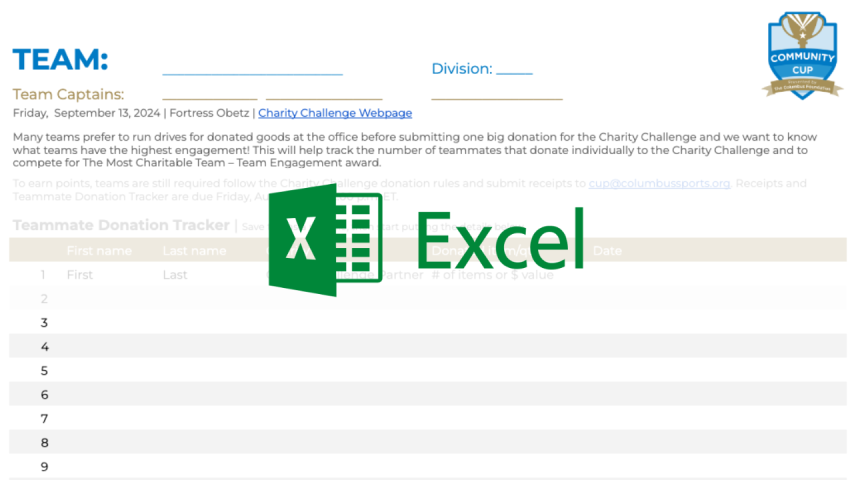
Task: Click the "First name" column header
Action: 99,251
